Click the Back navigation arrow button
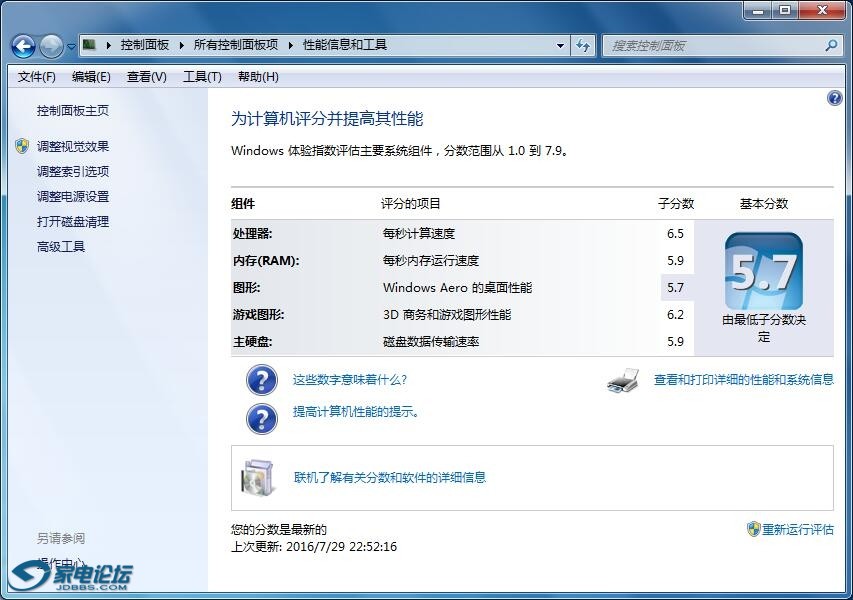This screenshot has height=600, width=853. (x=23, y=46)
